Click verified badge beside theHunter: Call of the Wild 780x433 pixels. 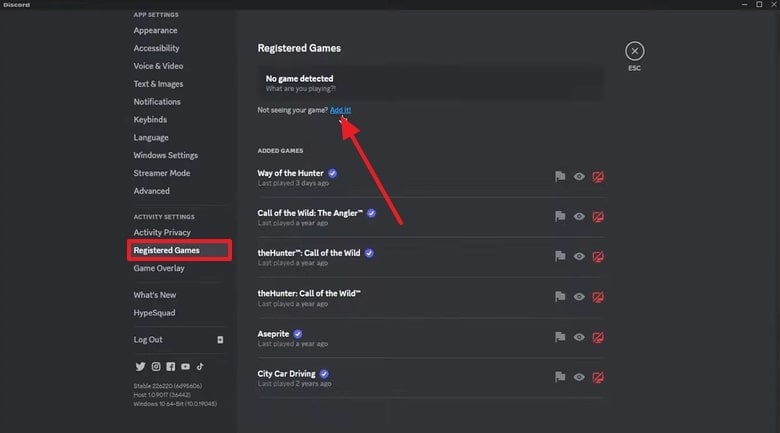369,253
